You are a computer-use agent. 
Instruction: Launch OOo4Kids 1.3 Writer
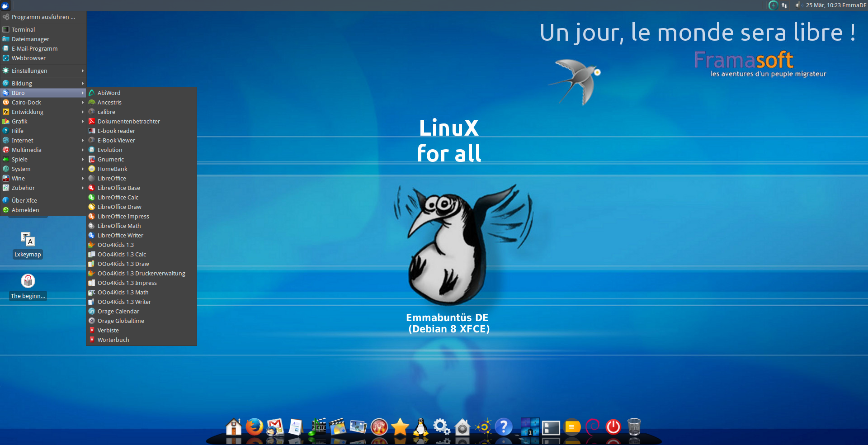pyautogui.click(x=142, y=302)
